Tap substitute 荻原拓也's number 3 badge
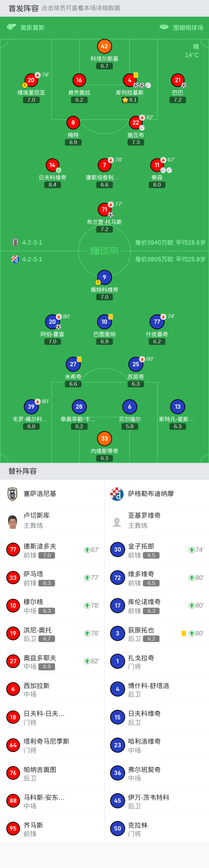This screenshot has width=209, height=868. [x=118, y=633]
